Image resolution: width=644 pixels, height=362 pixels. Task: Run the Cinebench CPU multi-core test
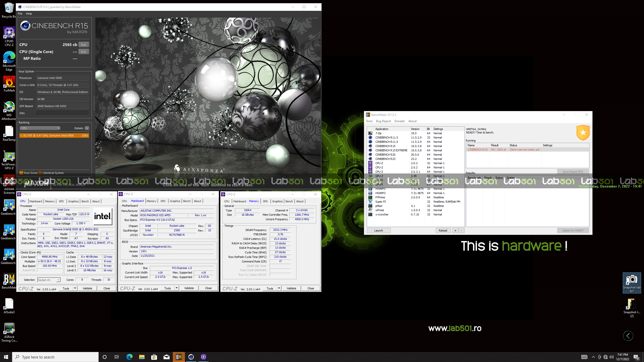[x=84, y=45]
